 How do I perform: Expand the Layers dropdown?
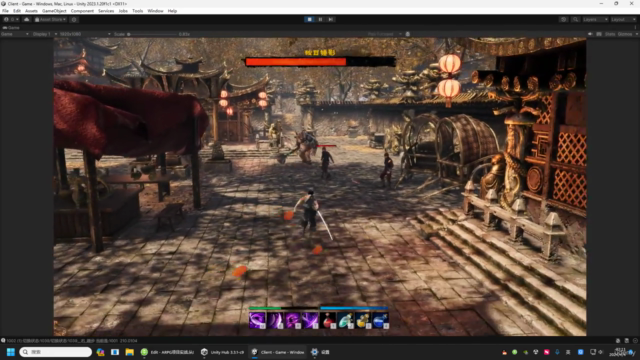coord(595,19)
